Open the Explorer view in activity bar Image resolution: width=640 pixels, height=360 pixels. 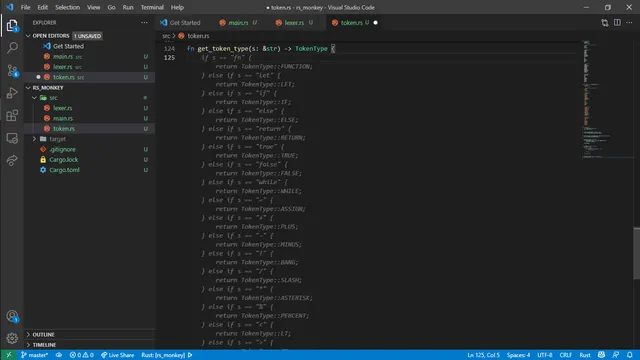[x=12, y=26]
